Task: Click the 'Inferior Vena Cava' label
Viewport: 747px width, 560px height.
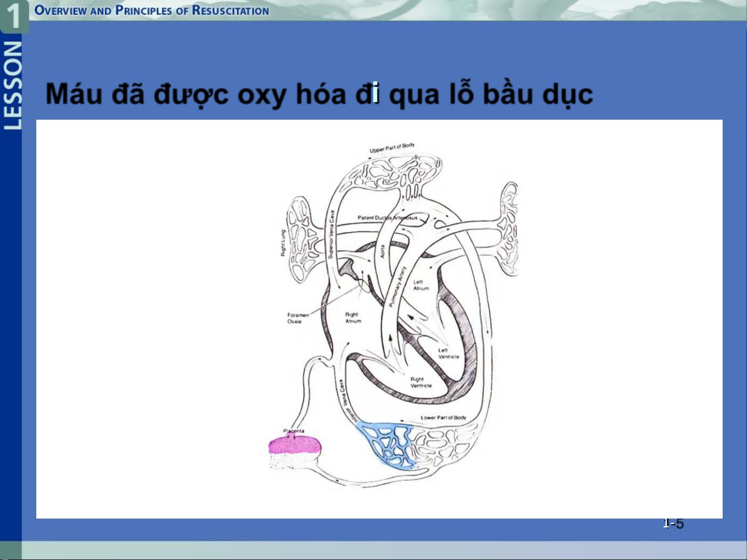Action: click(x=347, y=402)
